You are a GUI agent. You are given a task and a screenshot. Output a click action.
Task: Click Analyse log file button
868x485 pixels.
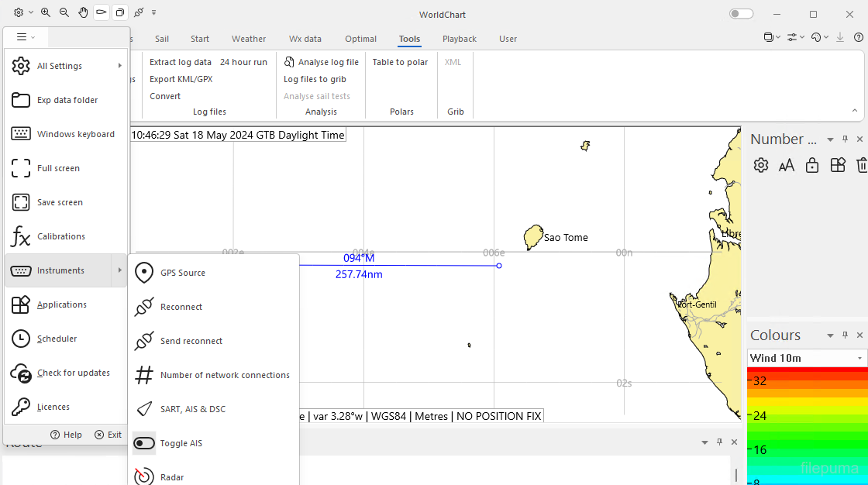(322, 62)
